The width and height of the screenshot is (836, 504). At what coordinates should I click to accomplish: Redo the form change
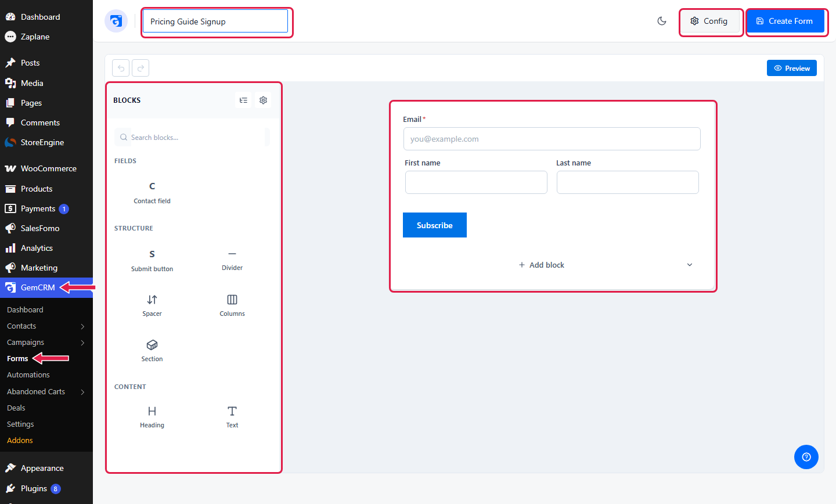(140, 68)
